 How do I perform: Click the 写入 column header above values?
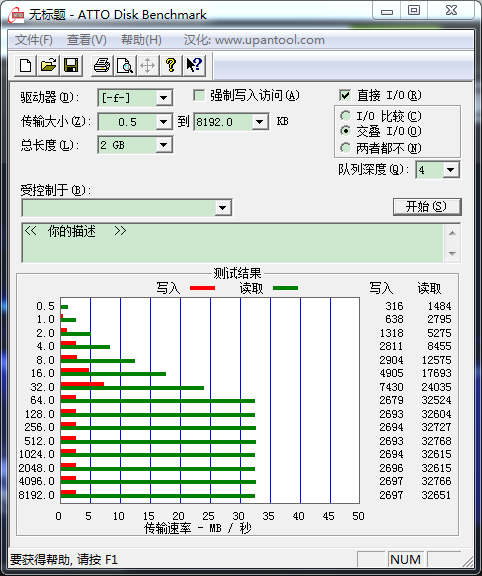click(381, 288)
